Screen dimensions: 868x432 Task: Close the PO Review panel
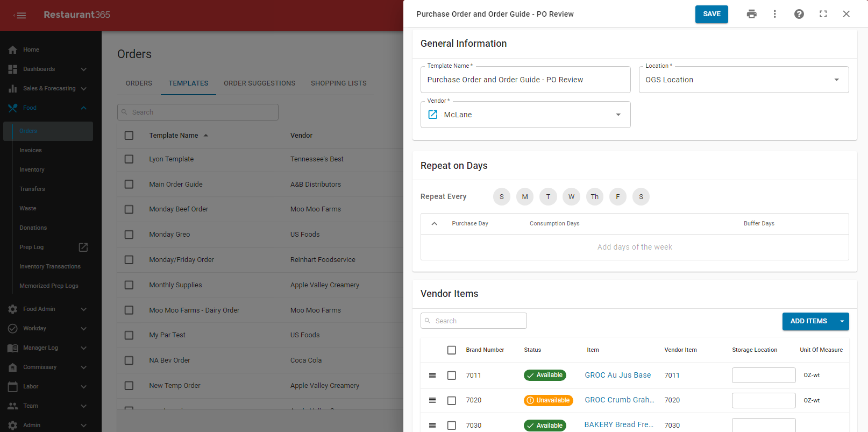[x=846, y=14]
